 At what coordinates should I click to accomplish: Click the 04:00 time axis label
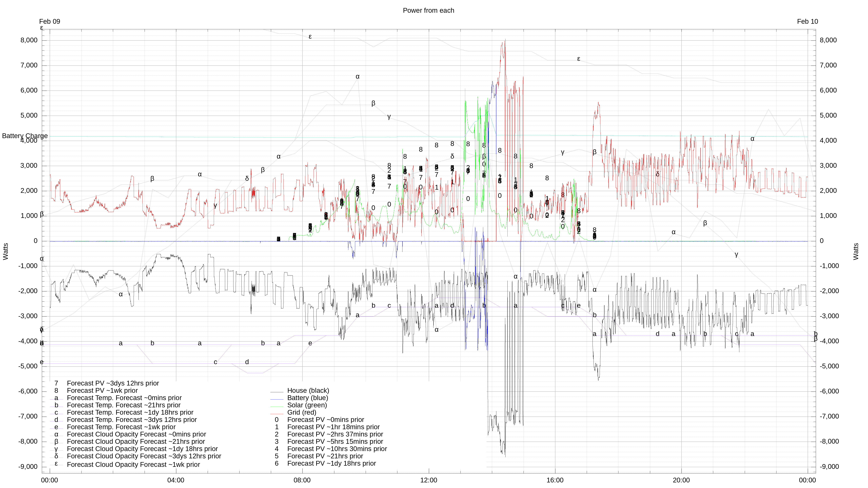click(x=176, y=480)
